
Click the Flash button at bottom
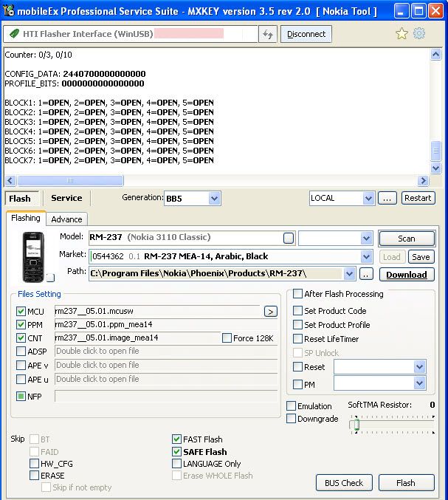click(x=406, y=483)
